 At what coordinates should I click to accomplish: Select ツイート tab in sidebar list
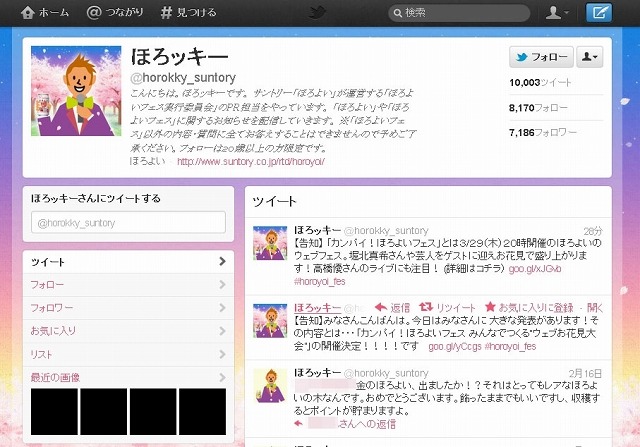(127, 262)
